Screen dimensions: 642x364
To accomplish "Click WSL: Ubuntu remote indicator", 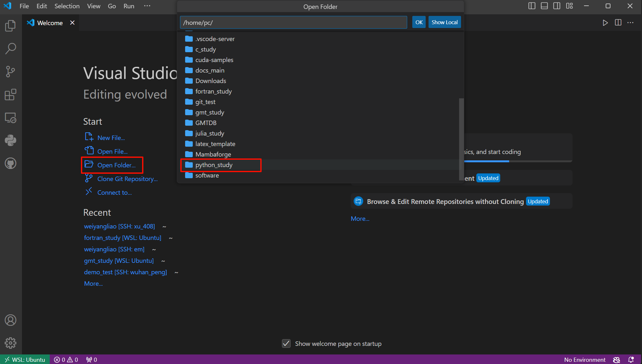I will coord(25,360).
